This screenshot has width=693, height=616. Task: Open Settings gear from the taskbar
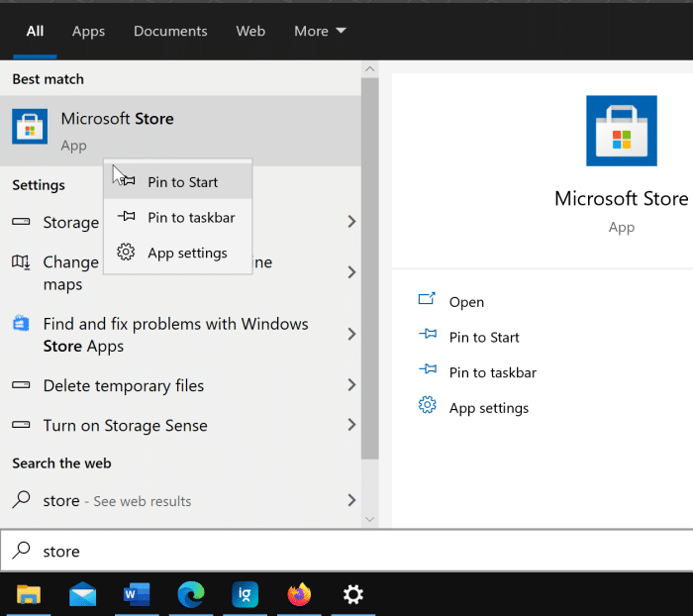[353, 594]
